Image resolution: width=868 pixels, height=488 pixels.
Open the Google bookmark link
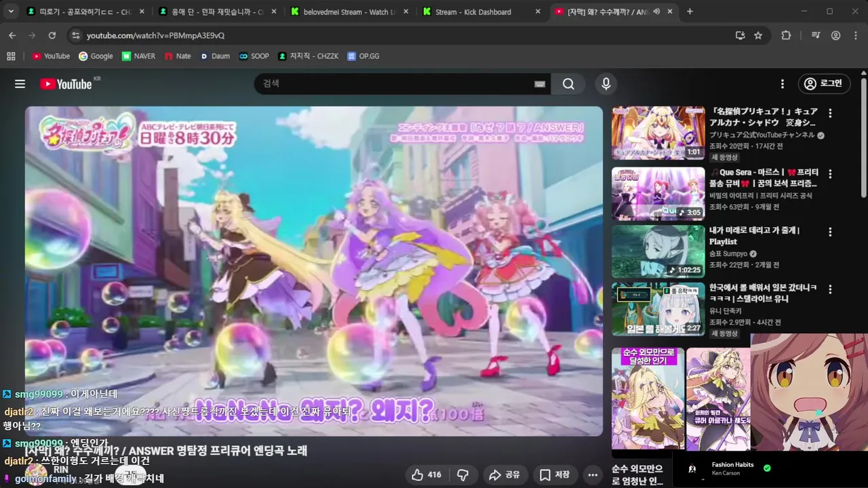coord(96,56)
